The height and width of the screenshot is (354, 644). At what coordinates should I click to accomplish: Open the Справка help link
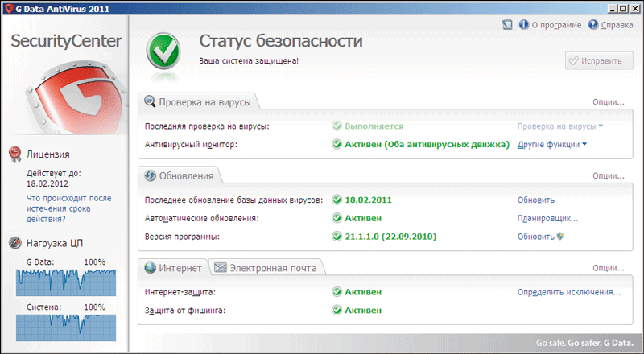(x=617, y=25)
